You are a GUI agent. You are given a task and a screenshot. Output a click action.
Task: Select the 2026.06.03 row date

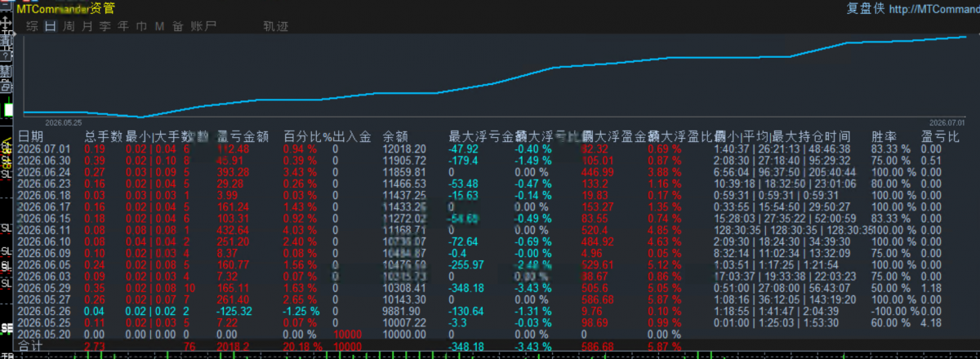click(x=43, y=277)
